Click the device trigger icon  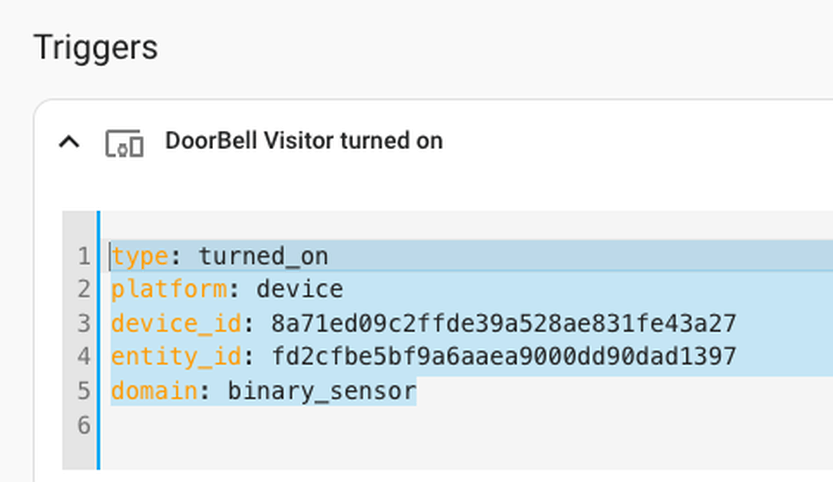(124, 143)
